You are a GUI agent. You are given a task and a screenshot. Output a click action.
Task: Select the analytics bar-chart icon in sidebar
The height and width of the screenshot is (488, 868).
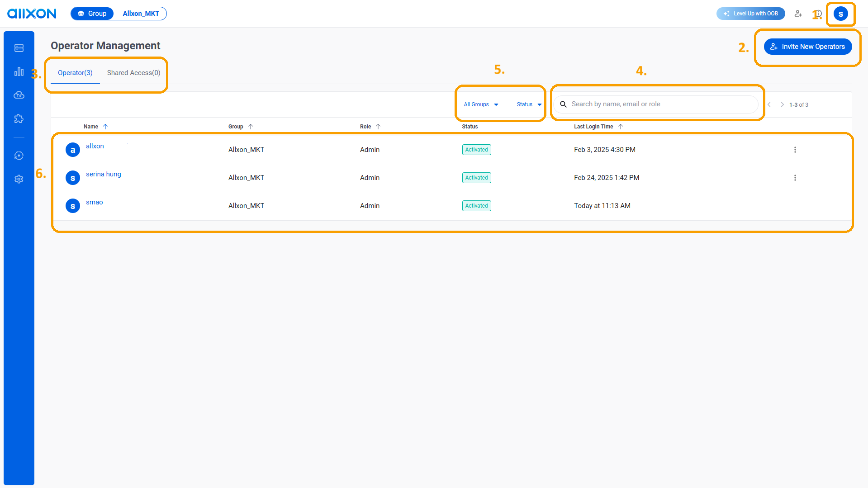click(19, 71)
